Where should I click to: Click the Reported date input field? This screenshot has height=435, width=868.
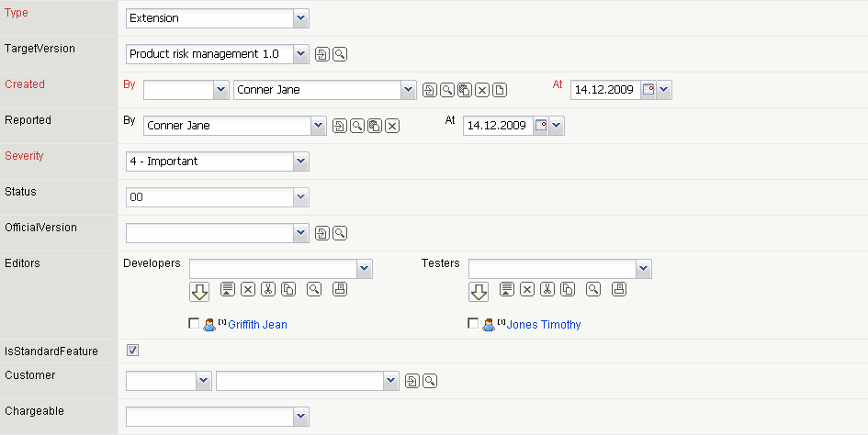point(497,126)
